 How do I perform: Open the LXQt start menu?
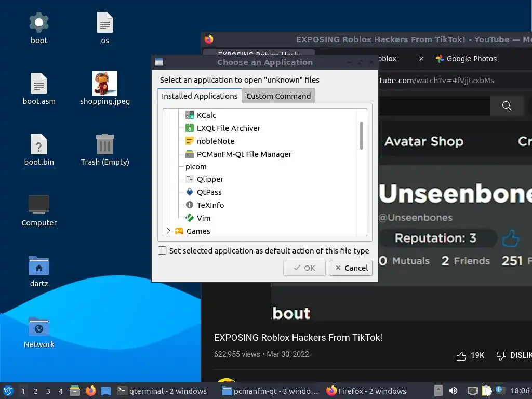(x=8, y=391)
